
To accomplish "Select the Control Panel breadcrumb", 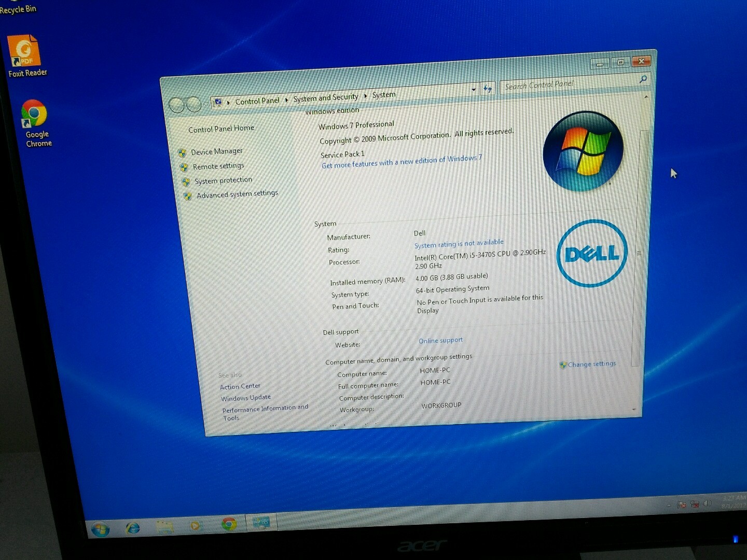I will 257,101.
